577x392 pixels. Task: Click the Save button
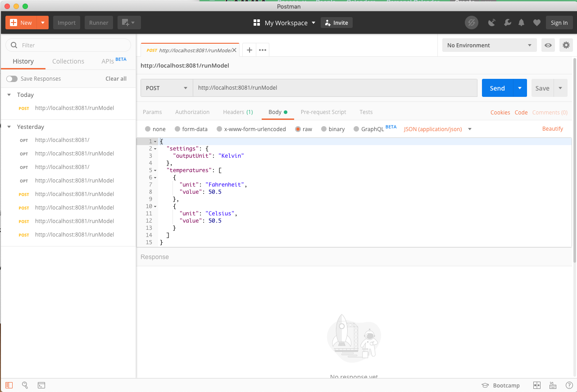click(x=542, y=88)
